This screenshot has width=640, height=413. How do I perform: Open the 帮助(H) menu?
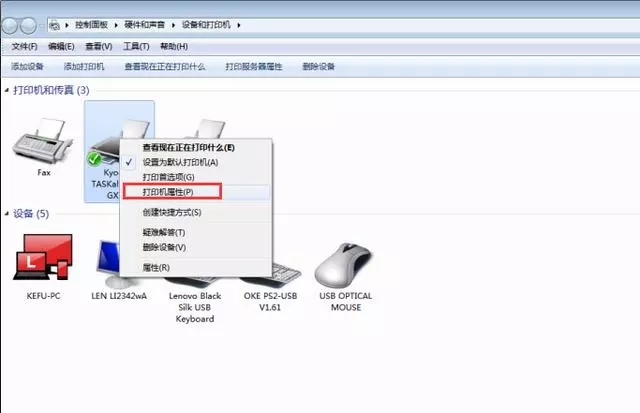tap(174, 47)
